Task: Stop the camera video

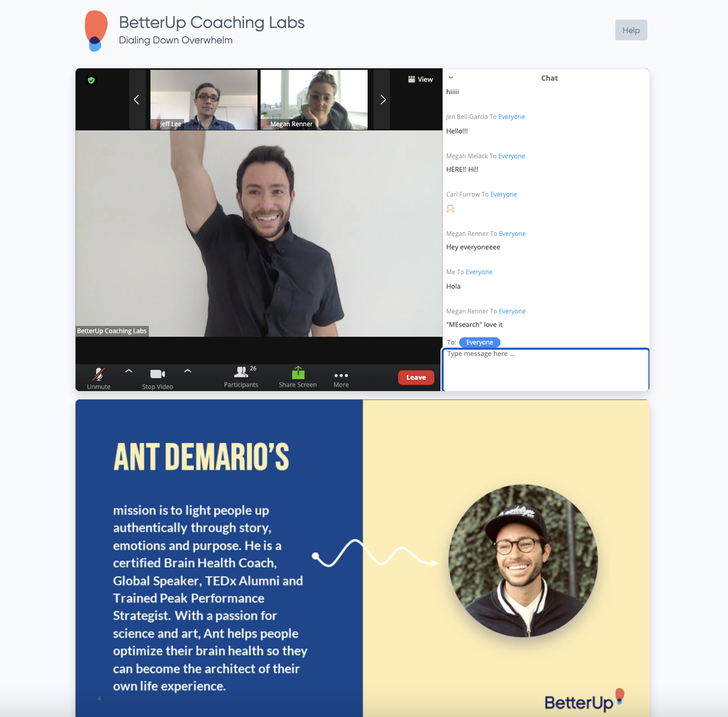Action: [158, 378]
